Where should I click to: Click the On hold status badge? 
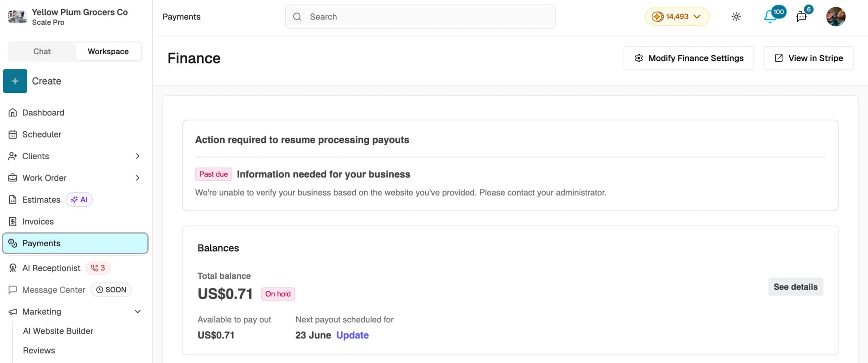tap(278, 294)
